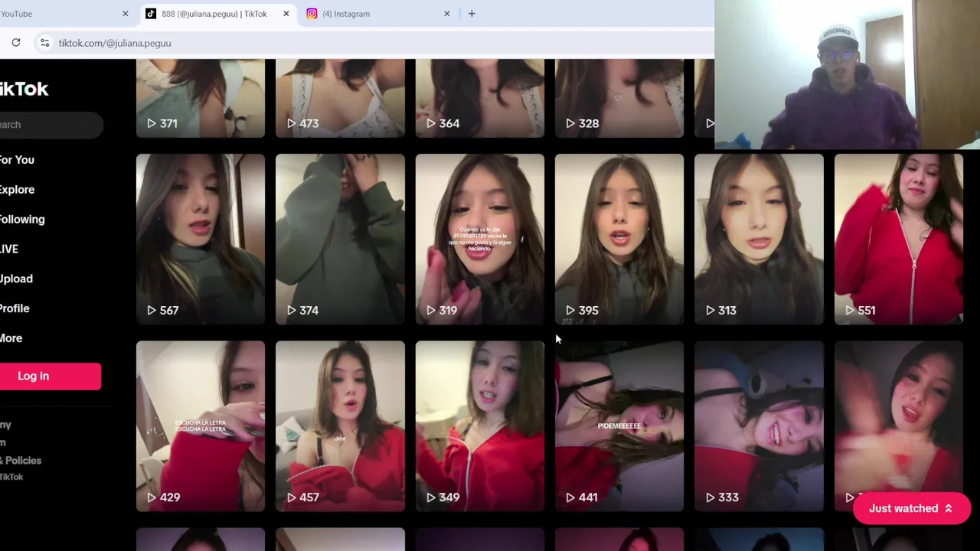Screen dimensions: 980x551
Task: Open the video with 395 views
Action: click(x=619, y=240)
